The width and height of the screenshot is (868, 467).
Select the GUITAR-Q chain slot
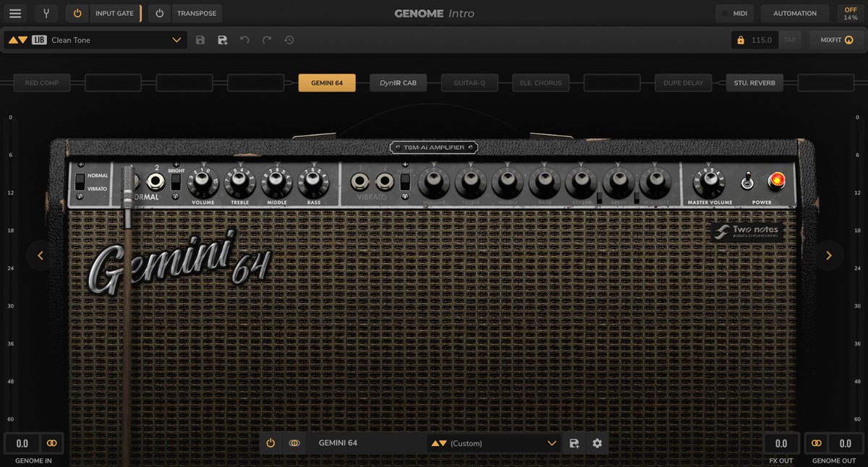(469, 83)
